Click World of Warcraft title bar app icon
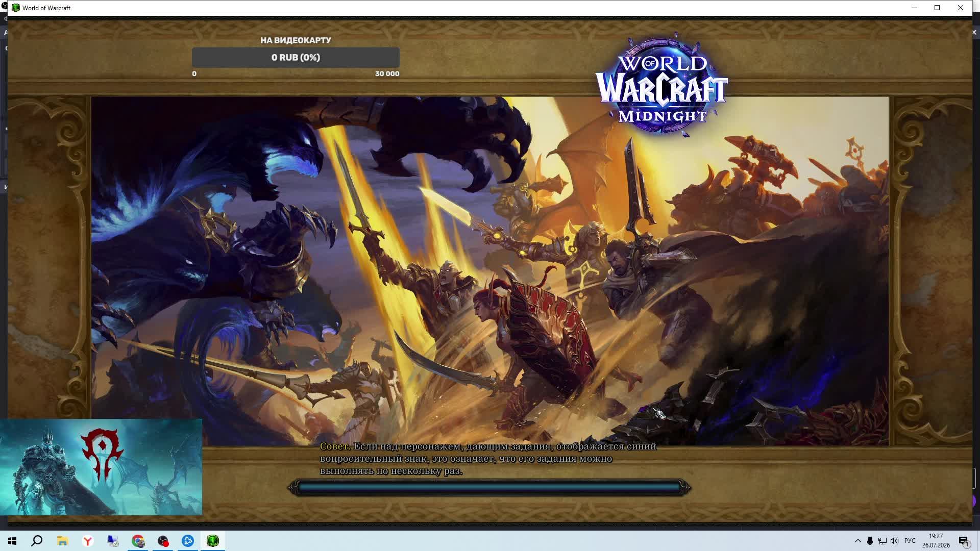Image resolution: width=980 pixels, height=551 pixels. [x=16, y=8]
